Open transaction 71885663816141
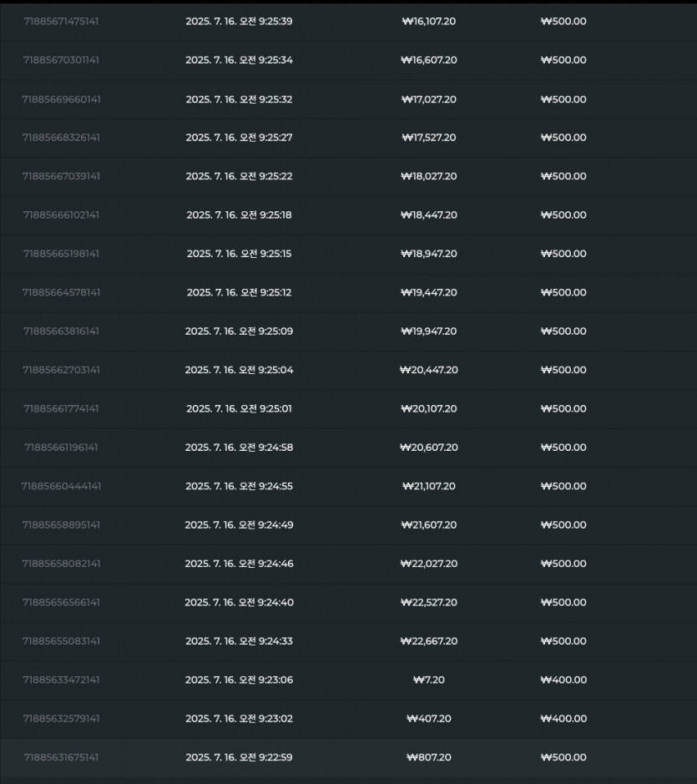The width and height of the screenshot is (697, 784). click(x=349, y=331)
